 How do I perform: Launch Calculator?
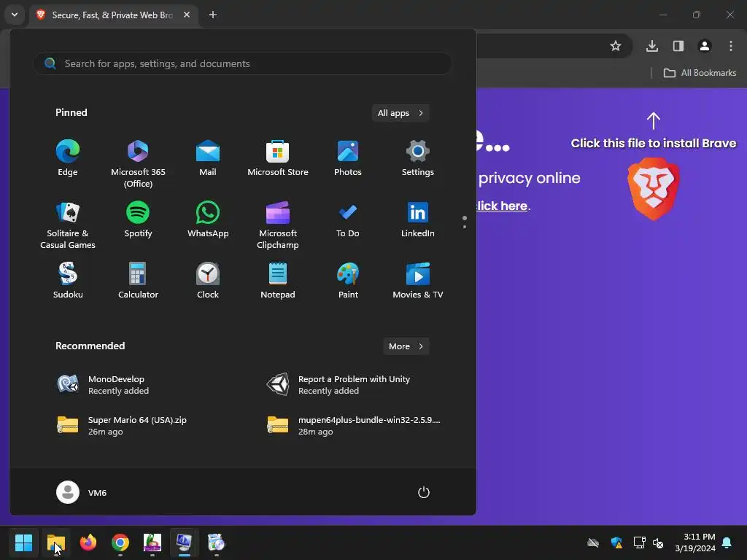pyautogui.click(x=138, y=281)
